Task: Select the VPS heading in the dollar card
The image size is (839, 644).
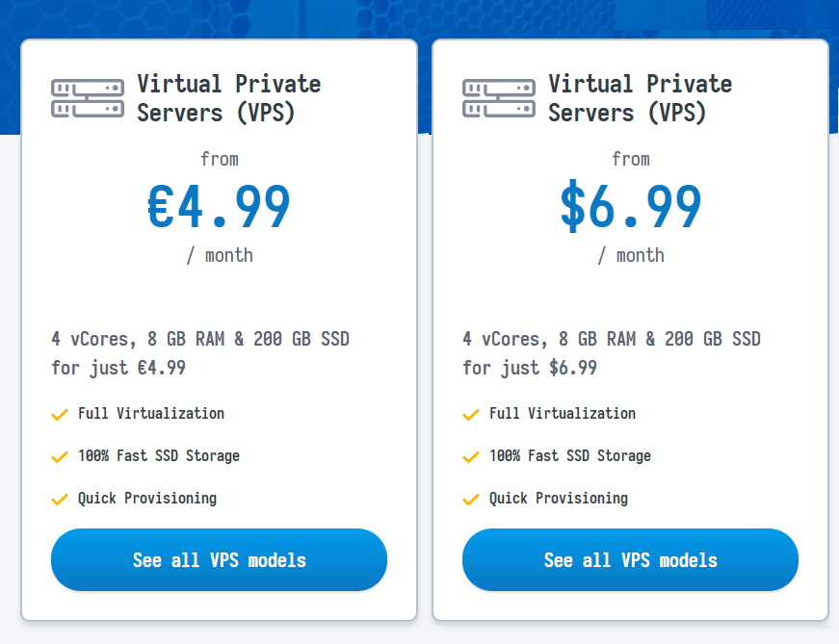Action: tap(640, 98)
